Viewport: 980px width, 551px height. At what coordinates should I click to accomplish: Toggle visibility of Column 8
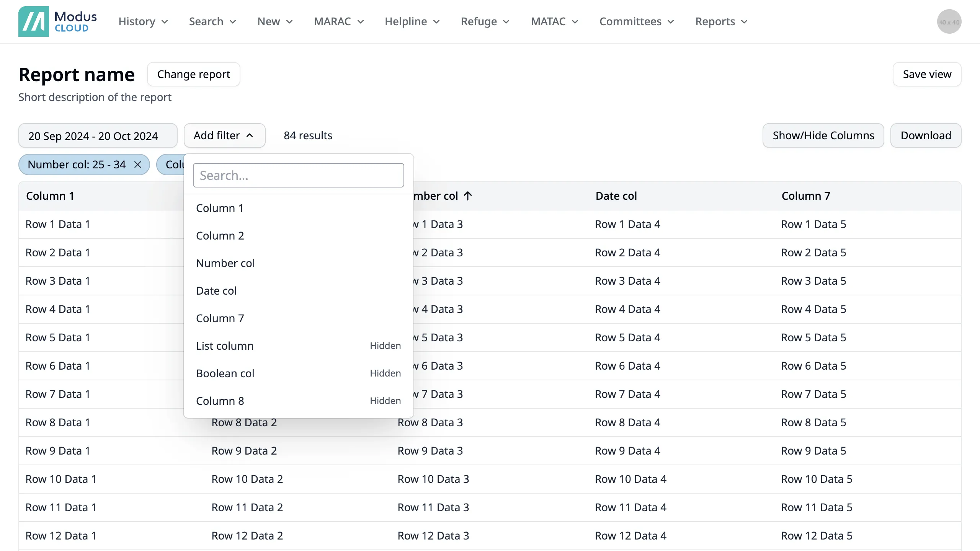point(298,400)
